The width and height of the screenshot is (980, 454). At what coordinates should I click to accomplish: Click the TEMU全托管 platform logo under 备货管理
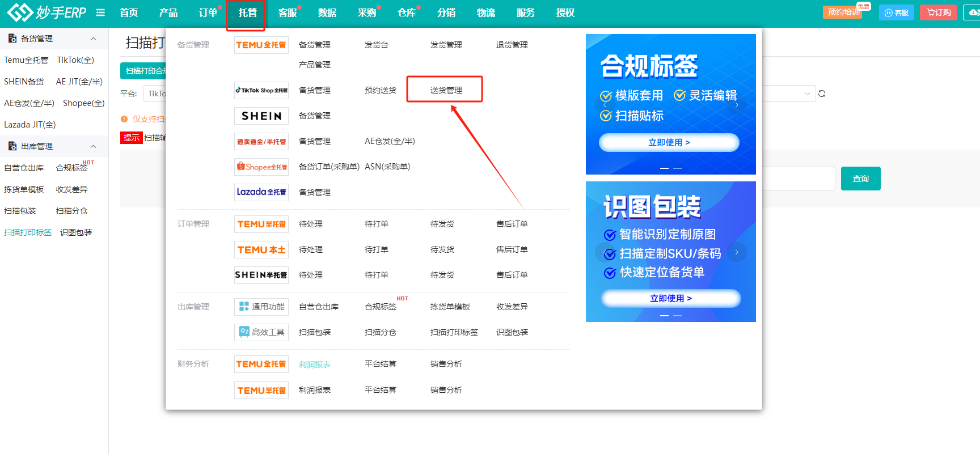coord(261,45)
